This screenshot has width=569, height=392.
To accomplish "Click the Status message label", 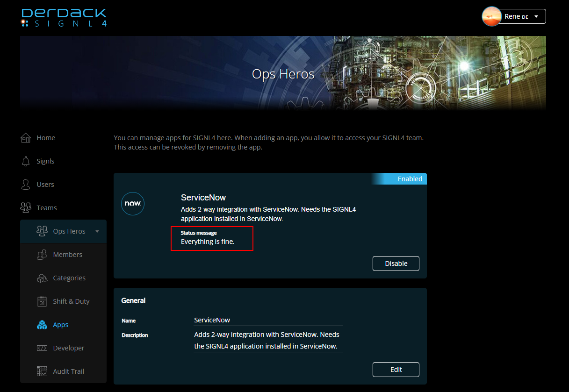I will (x=199, y=233).
